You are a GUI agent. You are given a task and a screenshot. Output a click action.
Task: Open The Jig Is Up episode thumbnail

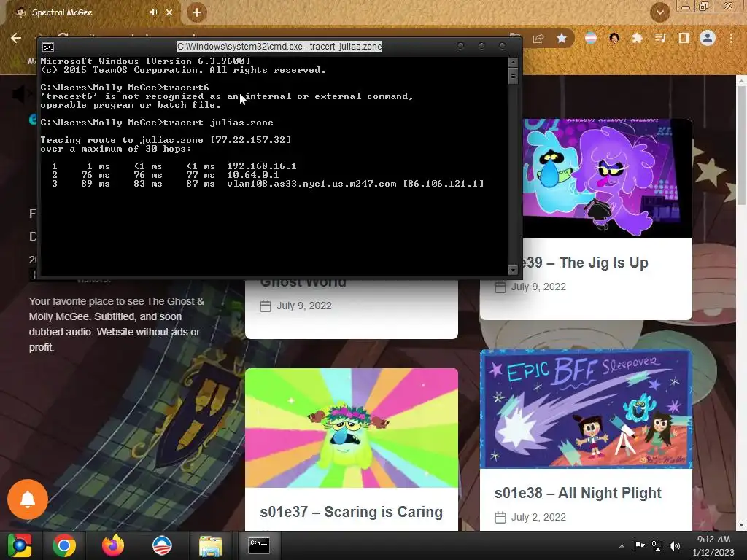(x=608, y=179)
